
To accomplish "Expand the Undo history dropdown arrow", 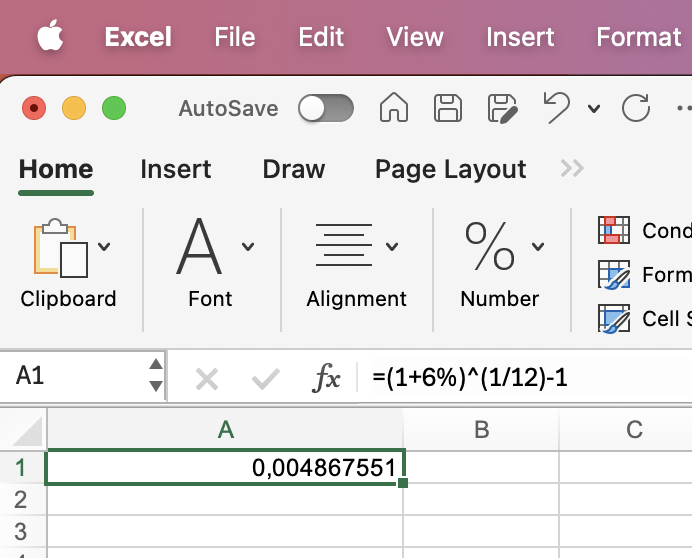I will tap(594, 109).
